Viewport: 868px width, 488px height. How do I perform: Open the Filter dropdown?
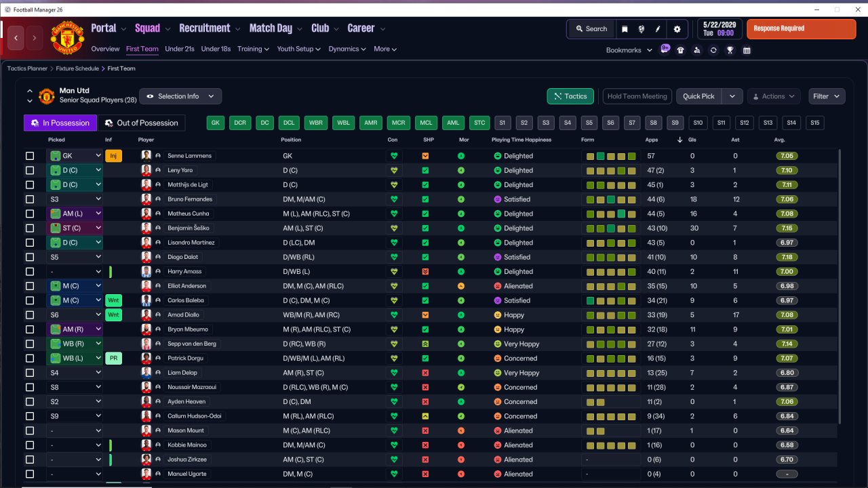[x=827, y=96]
